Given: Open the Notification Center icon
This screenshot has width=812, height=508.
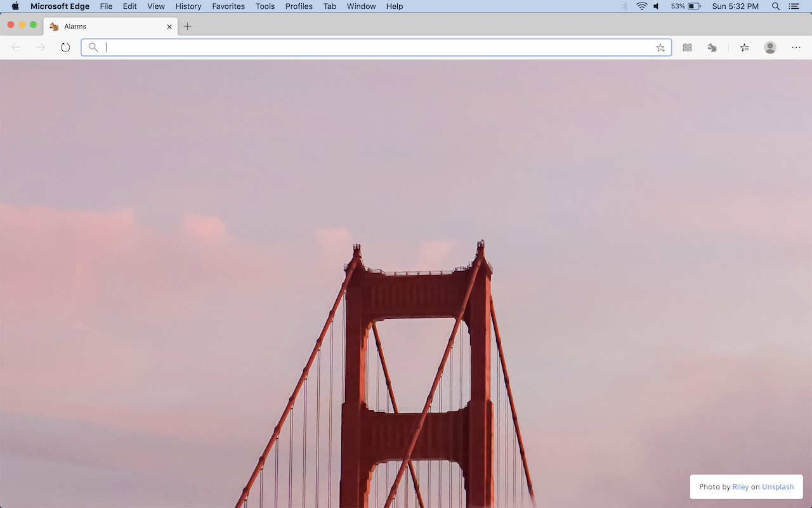Looking at the screenshot, I should pyautogui.click(x=794, y=6).
